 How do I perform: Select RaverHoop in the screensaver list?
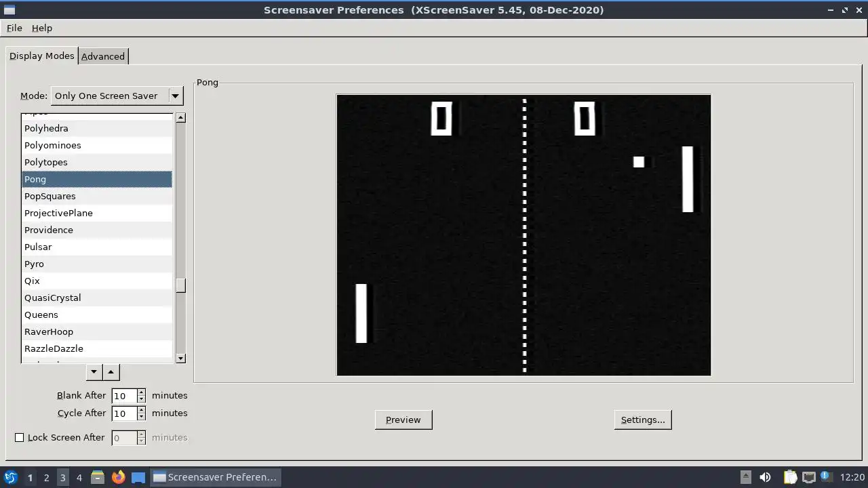tap(97, 331)
